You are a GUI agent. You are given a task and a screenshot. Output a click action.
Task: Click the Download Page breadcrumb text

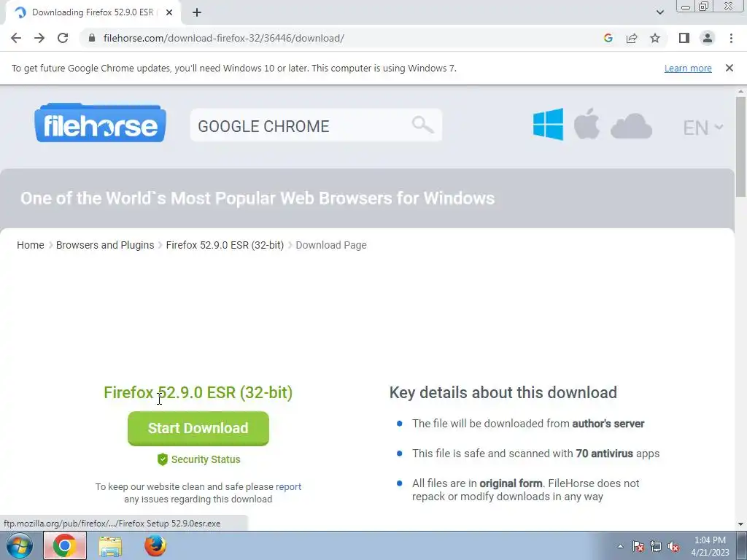[x=331, y=245]
